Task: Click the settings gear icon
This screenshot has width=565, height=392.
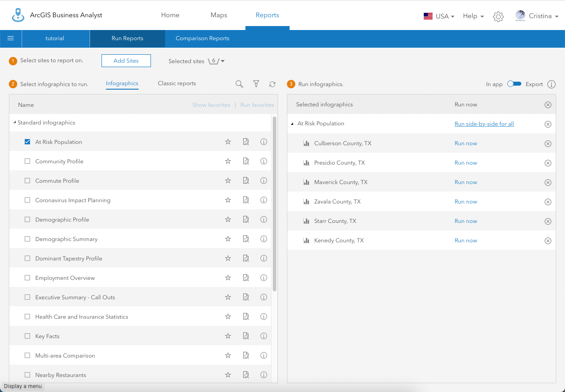Action: [498, 17]
